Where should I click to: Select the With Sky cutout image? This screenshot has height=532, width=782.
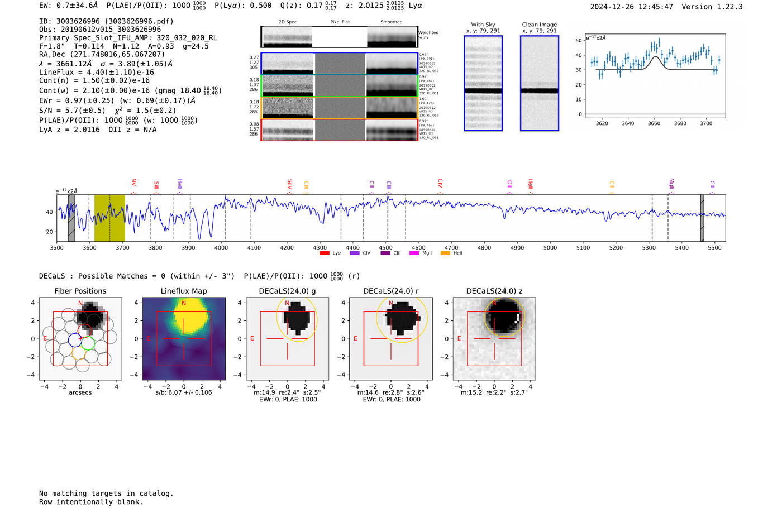click(483, 83)
